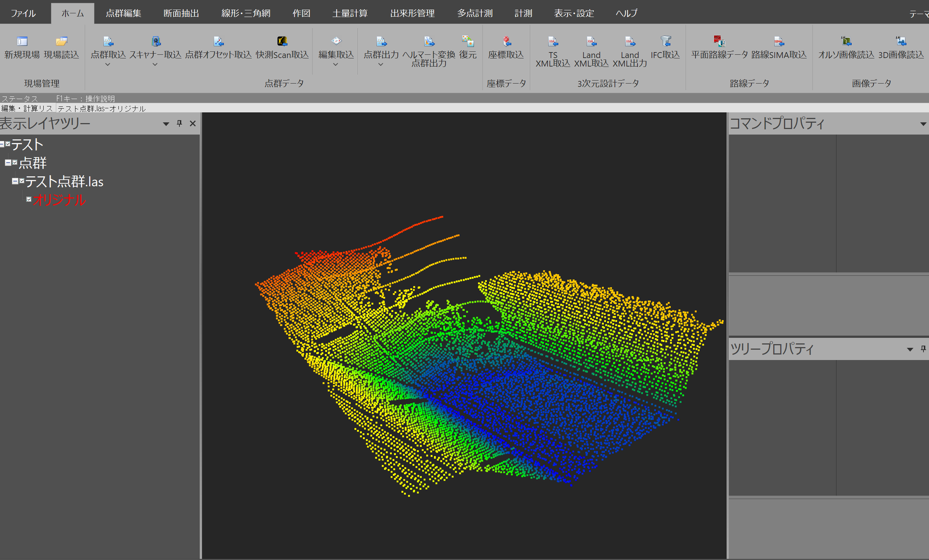Switch to the 計測 tab
This screenshot has height=560, width=929.
(x=523, y=13)
